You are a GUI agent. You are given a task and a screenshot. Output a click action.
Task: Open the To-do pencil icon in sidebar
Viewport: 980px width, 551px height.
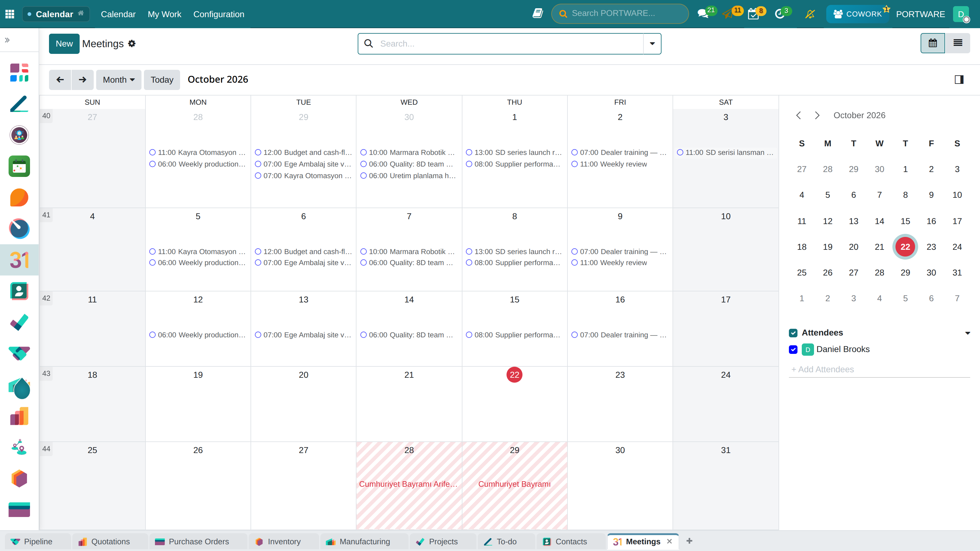19,104
